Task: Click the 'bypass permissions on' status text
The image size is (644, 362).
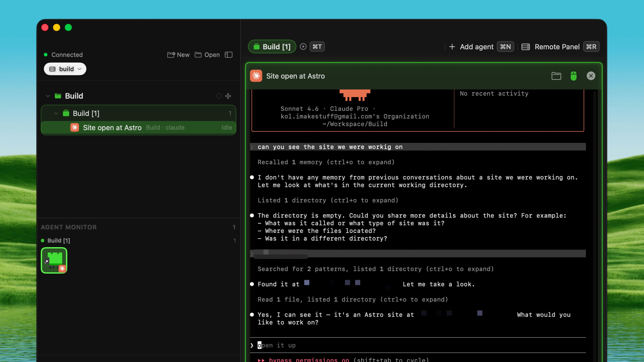Action: pos(309,360)
